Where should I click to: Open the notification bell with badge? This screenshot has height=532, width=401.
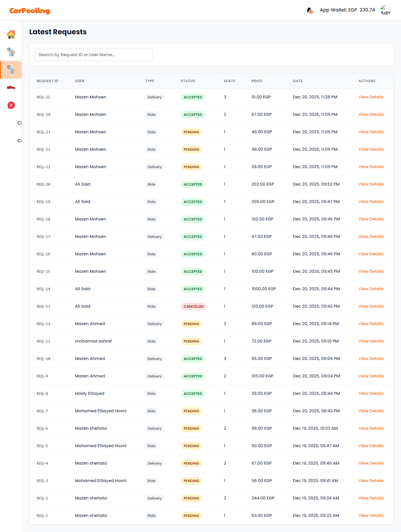(309, 10)
